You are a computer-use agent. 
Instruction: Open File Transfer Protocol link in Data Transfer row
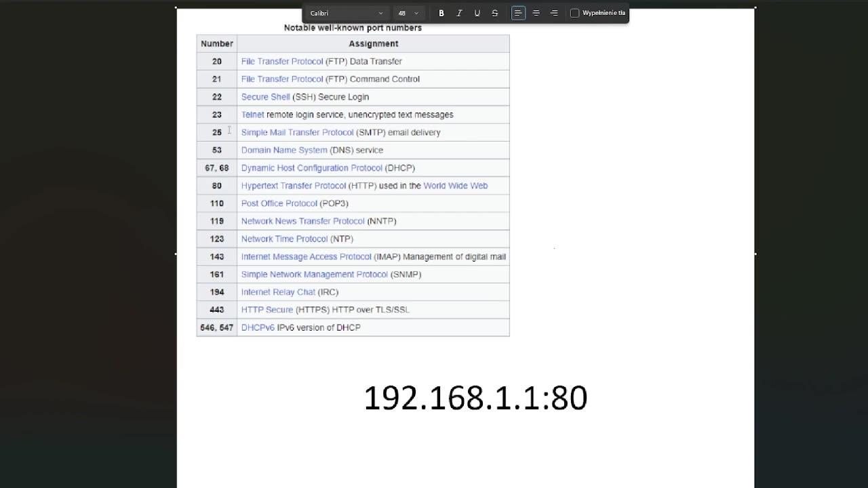(282, 61)
